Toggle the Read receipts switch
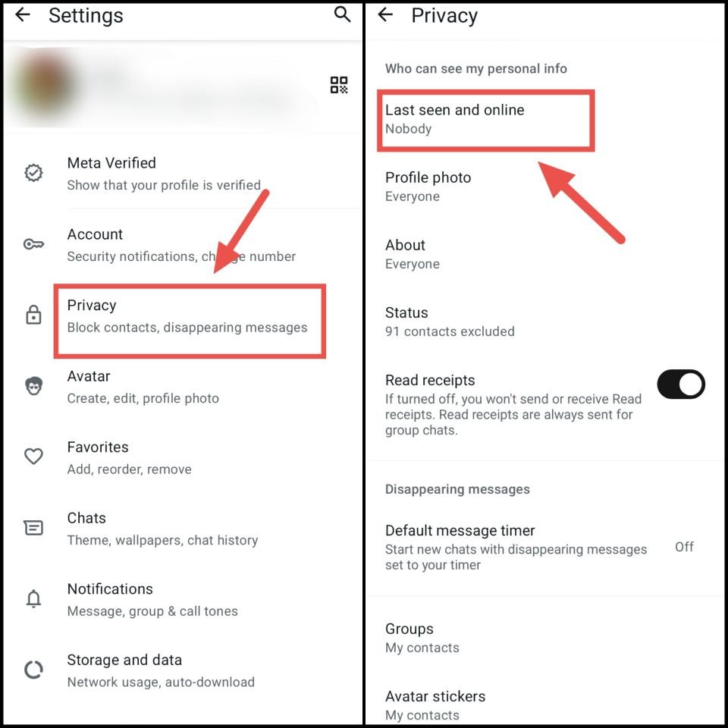The image size is (728, 728). click(681, 384)
